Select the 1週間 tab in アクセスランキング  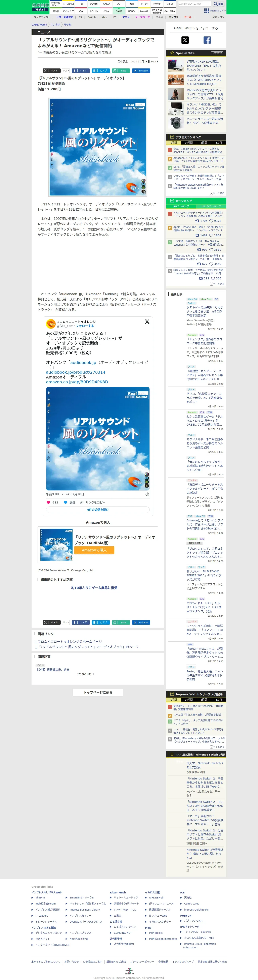[204, 143]
